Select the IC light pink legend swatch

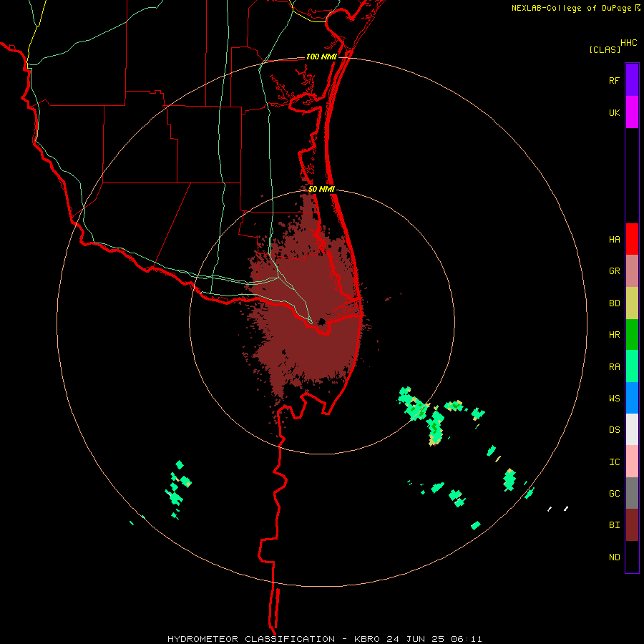(x=632, y=462)
